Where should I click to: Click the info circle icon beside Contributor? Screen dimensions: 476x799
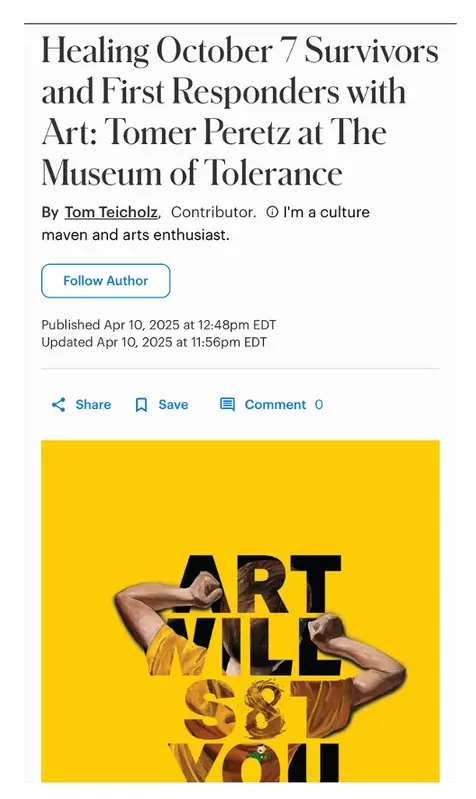coord(273,212)
